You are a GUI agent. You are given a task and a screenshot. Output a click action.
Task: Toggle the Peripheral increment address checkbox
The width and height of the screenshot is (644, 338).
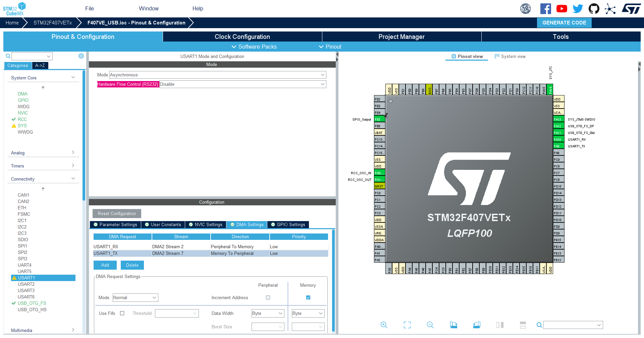268,297
